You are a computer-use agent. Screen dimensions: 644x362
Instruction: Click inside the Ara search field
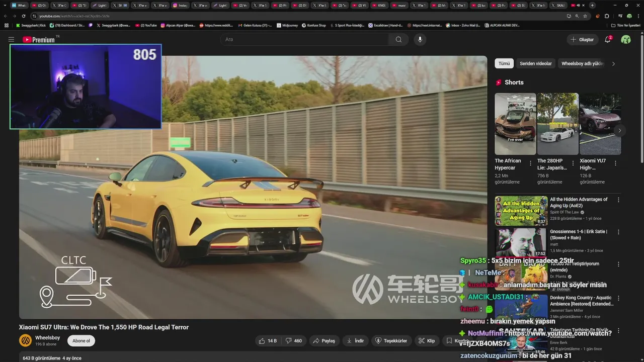click(x=304, y=39)
